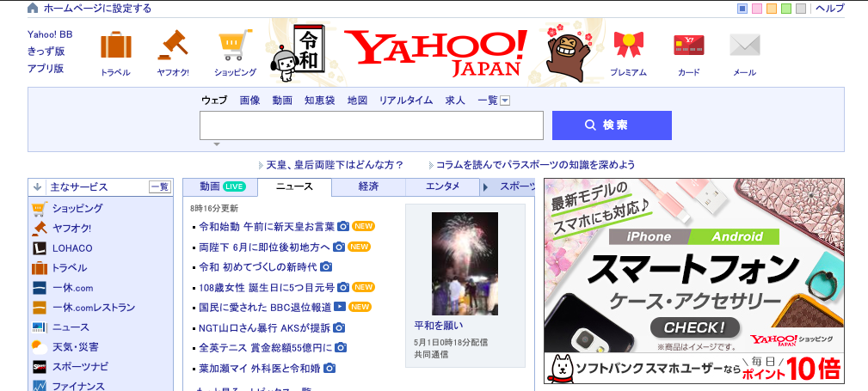The width and height of the screenshot is (868, 391).
Task: Click the ニュース icon in sidebar
Action: pyautogui.click(x=40, y=327)
